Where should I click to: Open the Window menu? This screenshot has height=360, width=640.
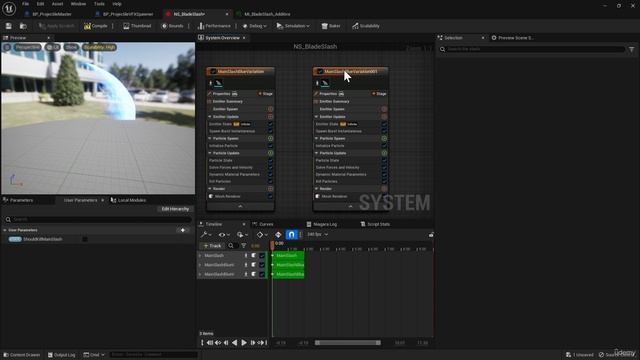[x=78, y=4]
